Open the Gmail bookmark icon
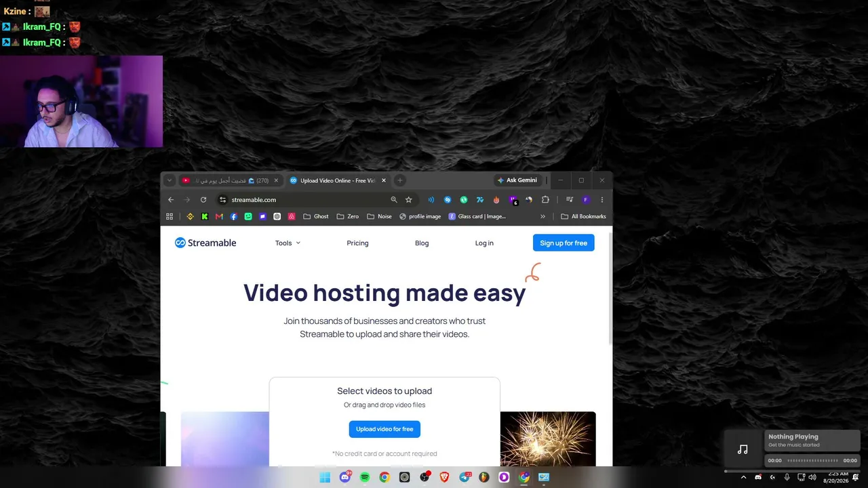 click(219, 216)
